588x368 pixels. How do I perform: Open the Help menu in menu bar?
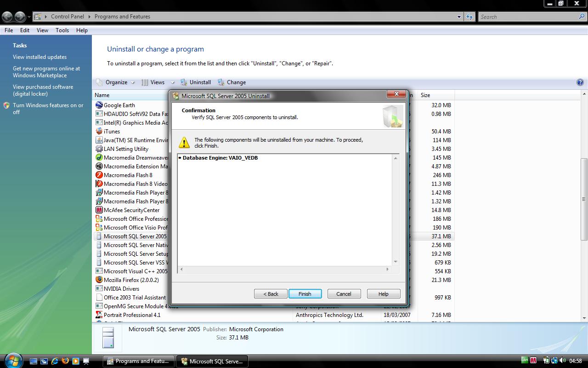click(x=82, y=30)
